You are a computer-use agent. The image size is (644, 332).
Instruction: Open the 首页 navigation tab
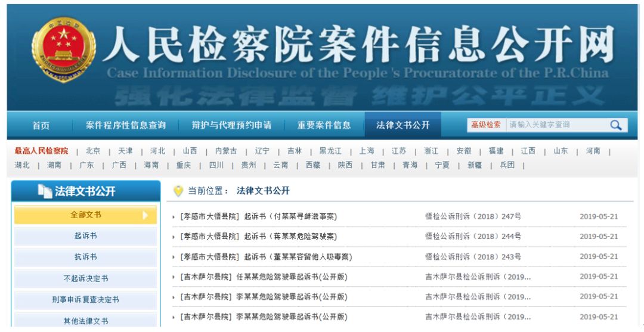click(x=41, y=125)
